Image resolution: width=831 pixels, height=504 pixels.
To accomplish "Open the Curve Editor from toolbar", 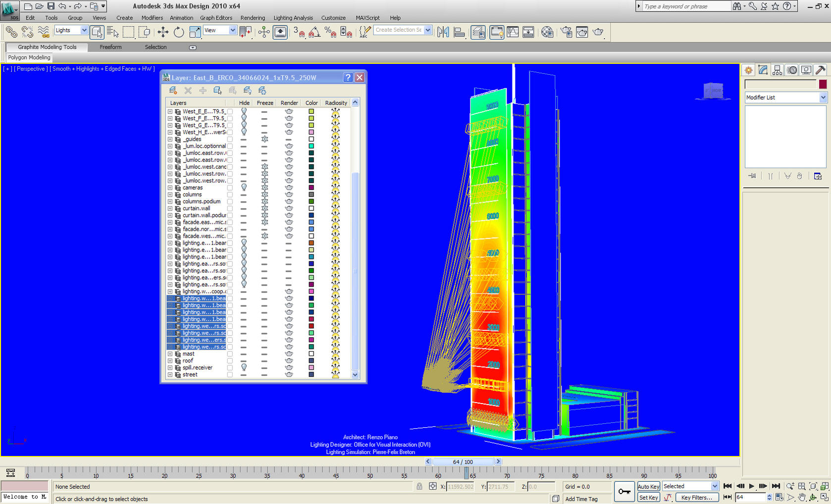I will [x=513, y=32].
